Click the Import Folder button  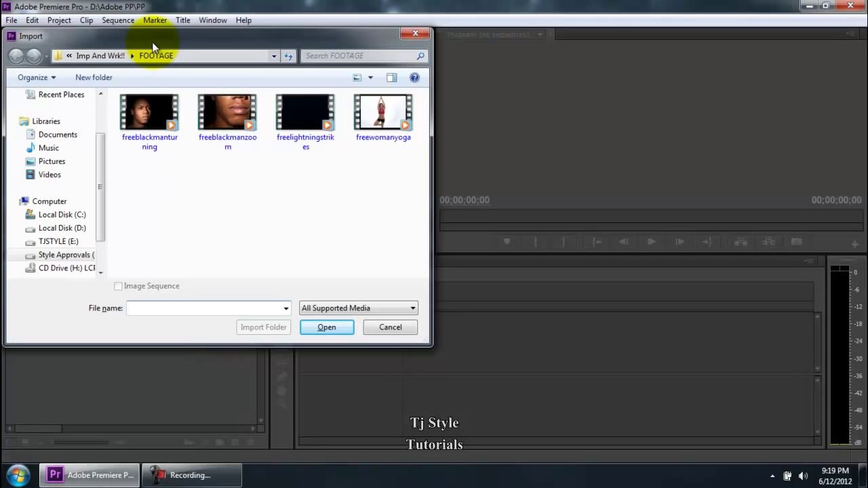point(264,327)
